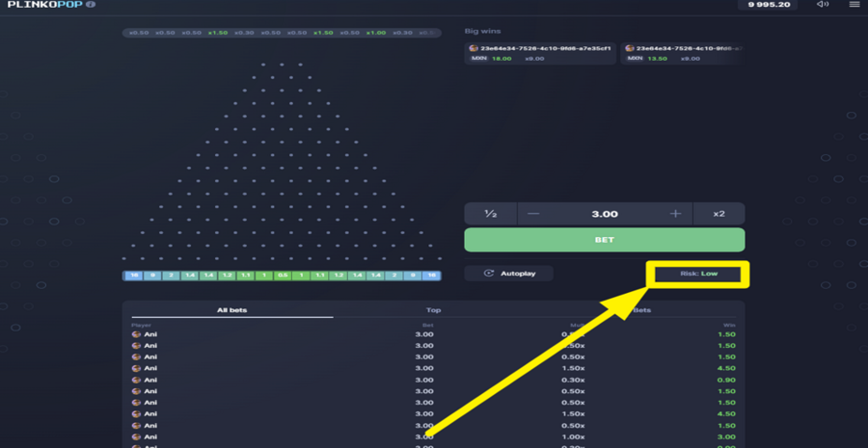Image resolution: width=868 pixels, height=448 pixels.
Task: Halve the bet with ½ button
Action: [491, 214]
